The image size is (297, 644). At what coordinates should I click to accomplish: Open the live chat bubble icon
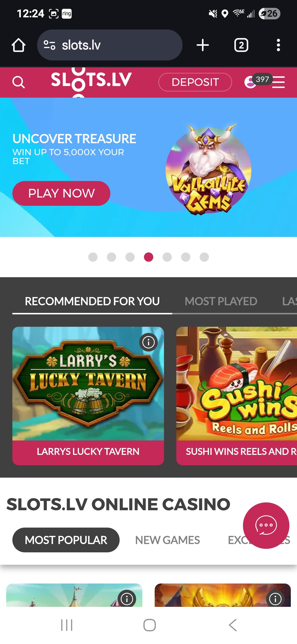coord(266,525)
